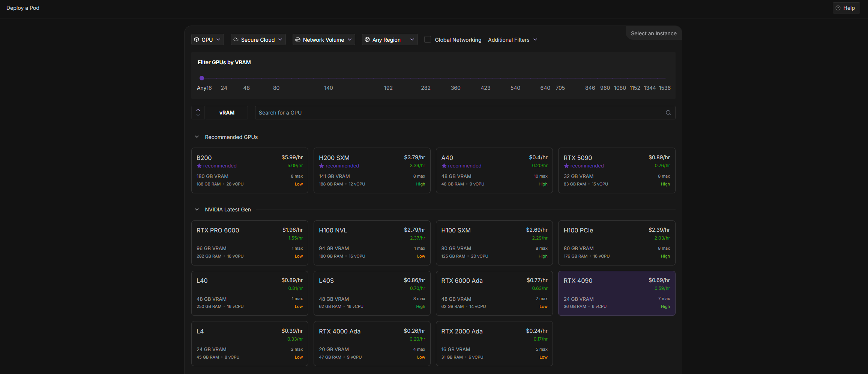Screen dimensions: 868x374
Task: Click the 3.39/hr discounted price
Action: click(417, 166)
